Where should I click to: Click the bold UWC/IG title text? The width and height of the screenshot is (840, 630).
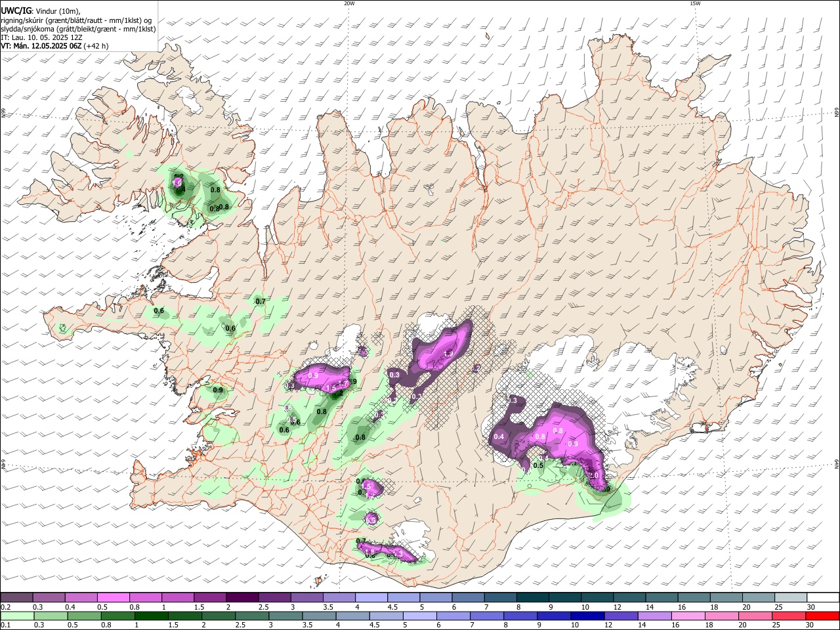(16, 10)
